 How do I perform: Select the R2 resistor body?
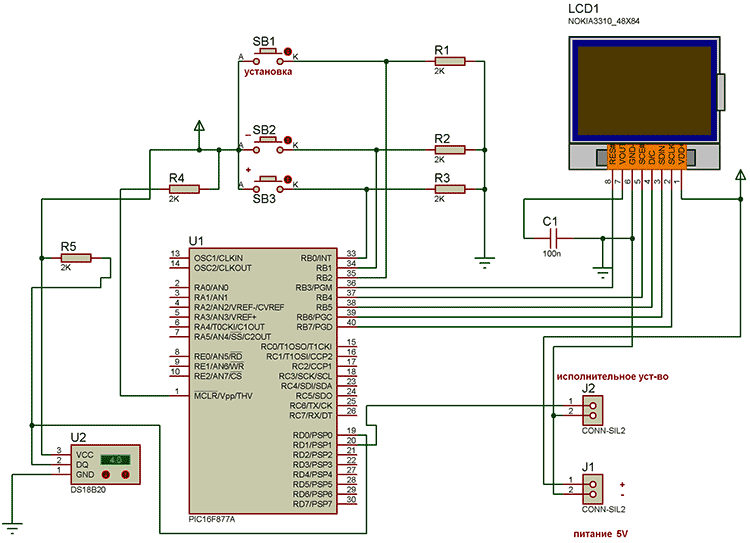pyautogui.click(x=450, y=150)
